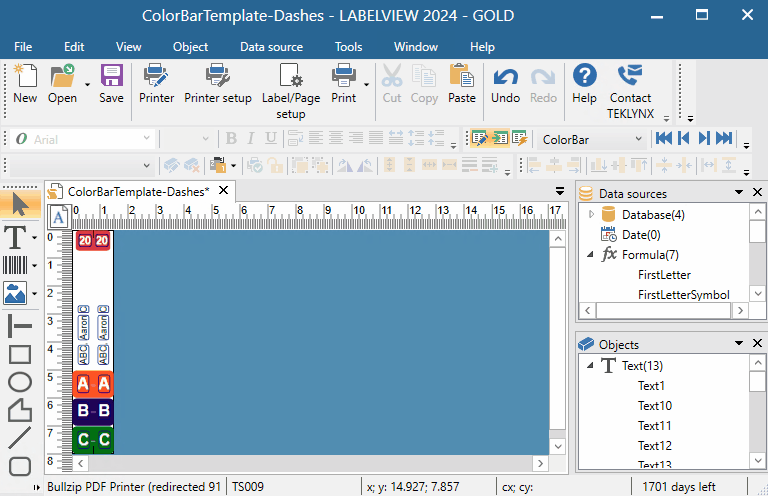Open the font size dropdown

[x=205, y=139]
